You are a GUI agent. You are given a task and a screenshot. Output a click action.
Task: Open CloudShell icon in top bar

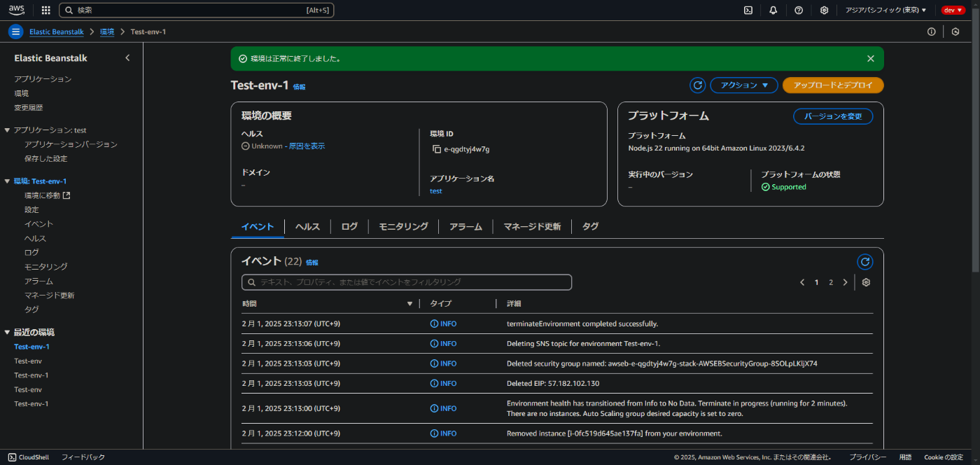pyautogui.click(x=748, y=10)
